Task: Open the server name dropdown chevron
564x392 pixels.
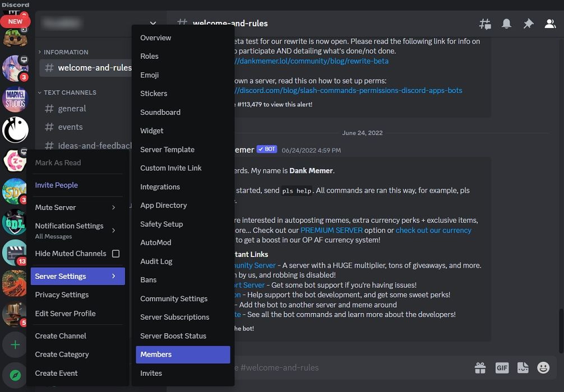Action: pyautogui.click(x=153, y=23)
